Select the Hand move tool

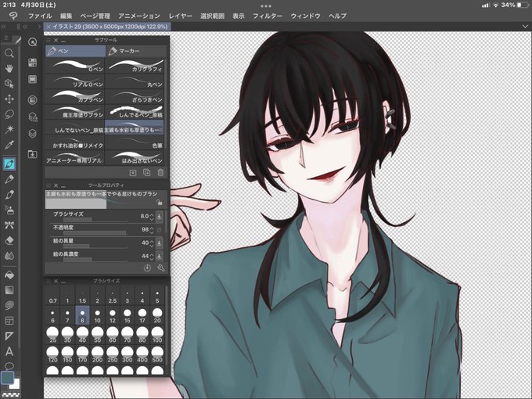(9, 68)
